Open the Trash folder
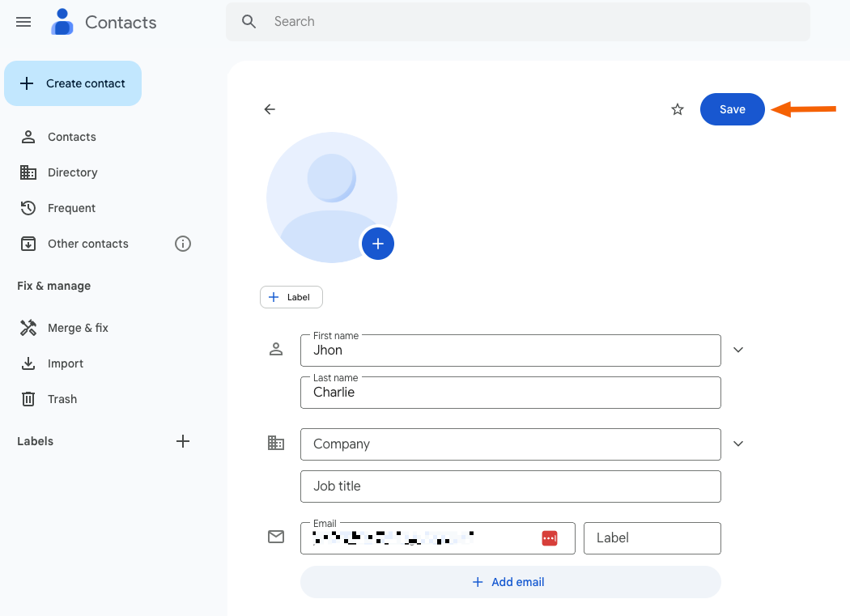This screenshot has height=616, width=850. pyautogui.click(x=62, y=400)
